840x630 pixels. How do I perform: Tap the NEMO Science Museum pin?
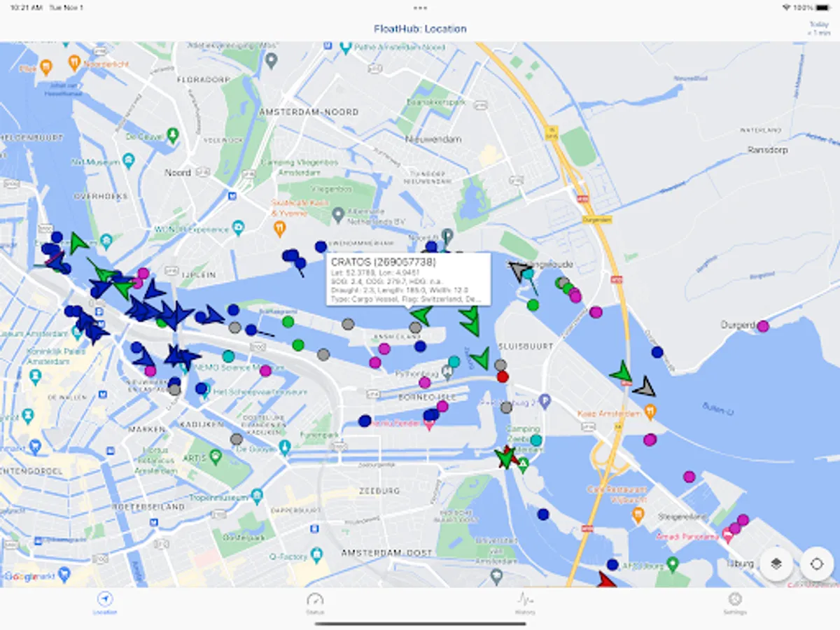(184, 367)
